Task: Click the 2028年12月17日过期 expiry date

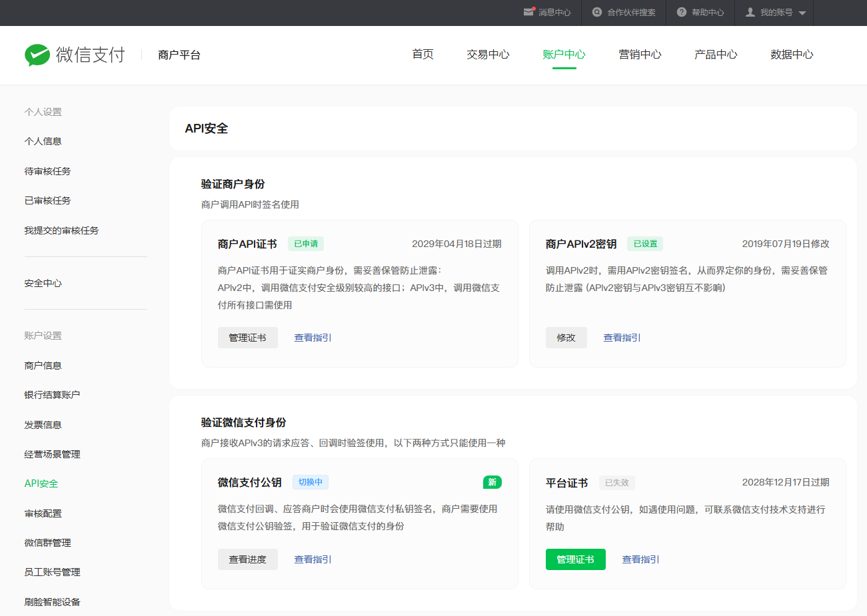Action: [x=786, y=482]
